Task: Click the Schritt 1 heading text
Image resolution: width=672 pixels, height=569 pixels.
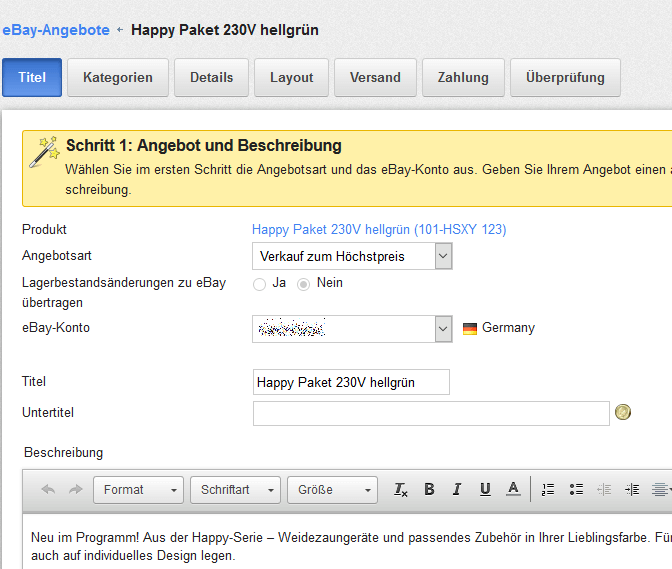Action: coord(204,145)
